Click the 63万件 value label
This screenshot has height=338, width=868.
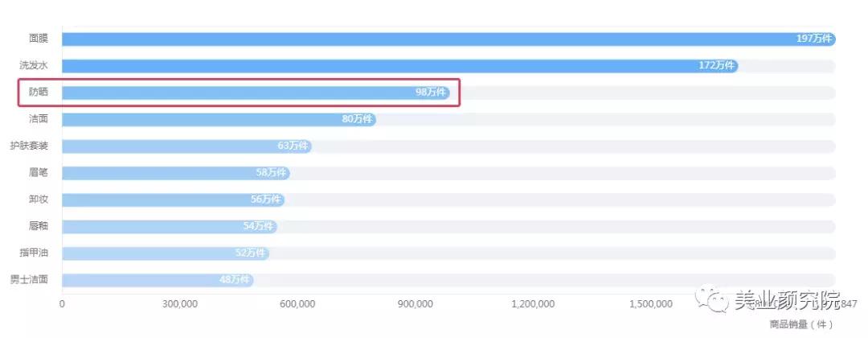pyautogui.click(x=293, y=146)
